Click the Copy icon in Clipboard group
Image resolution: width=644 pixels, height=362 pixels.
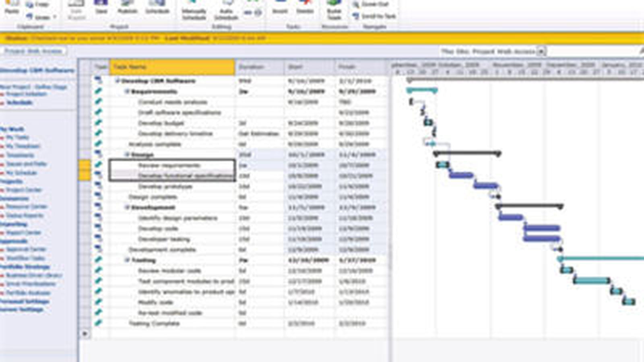click(30, 4)
